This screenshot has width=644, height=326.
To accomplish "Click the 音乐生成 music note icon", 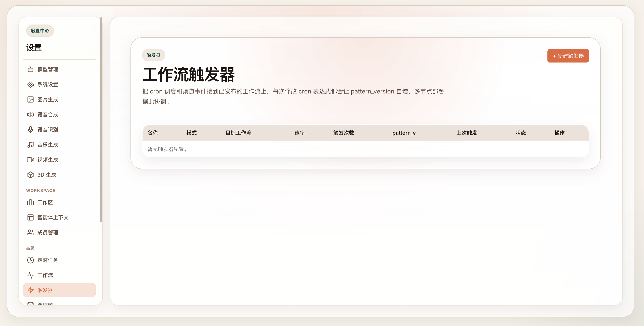I will pyautogui.click(x=30, y=145).
